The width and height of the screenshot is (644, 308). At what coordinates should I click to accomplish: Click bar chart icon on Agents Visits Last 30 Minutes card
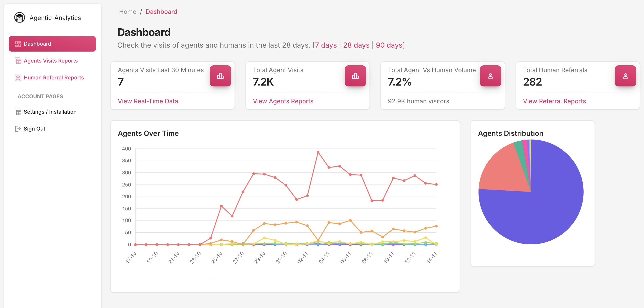click(220, 76)
